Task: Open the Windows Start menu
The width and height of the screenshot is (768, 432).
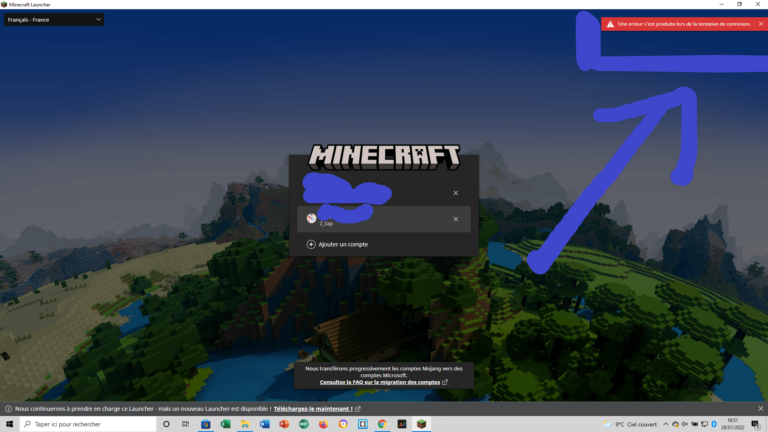Action: 9,424
